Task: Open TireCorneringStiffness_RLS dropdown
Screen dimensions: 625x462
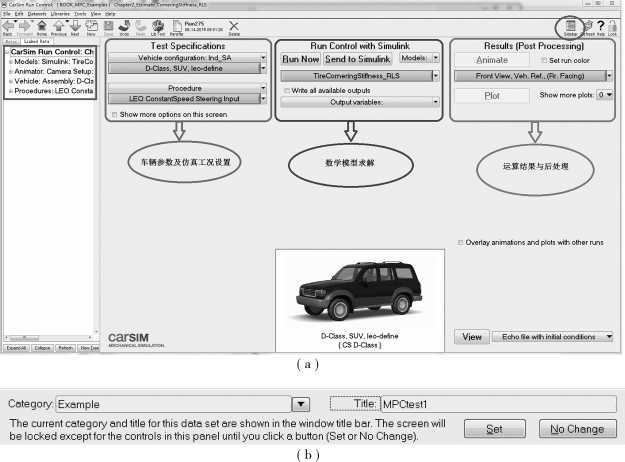Action: [x=436, y=76]
